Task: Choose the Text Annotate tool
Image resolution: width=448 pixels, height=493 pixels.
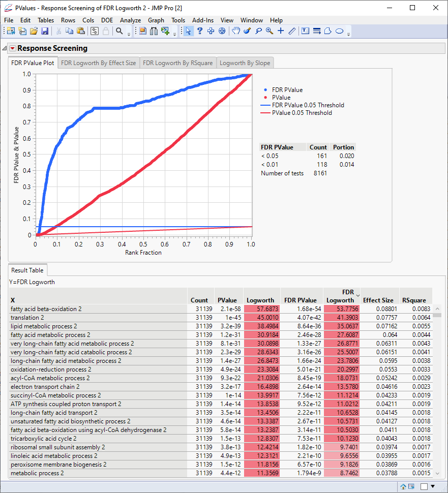Action: pos(305,31)
